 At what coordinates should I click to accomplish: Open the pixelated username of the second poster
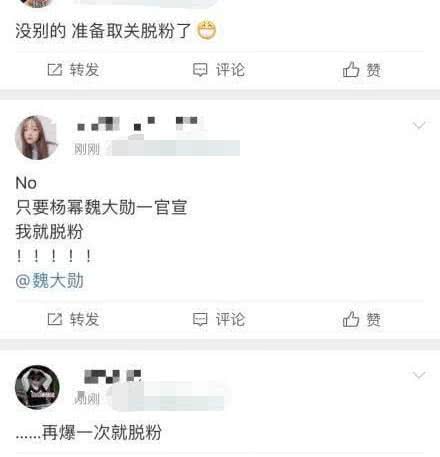[137, 124]
